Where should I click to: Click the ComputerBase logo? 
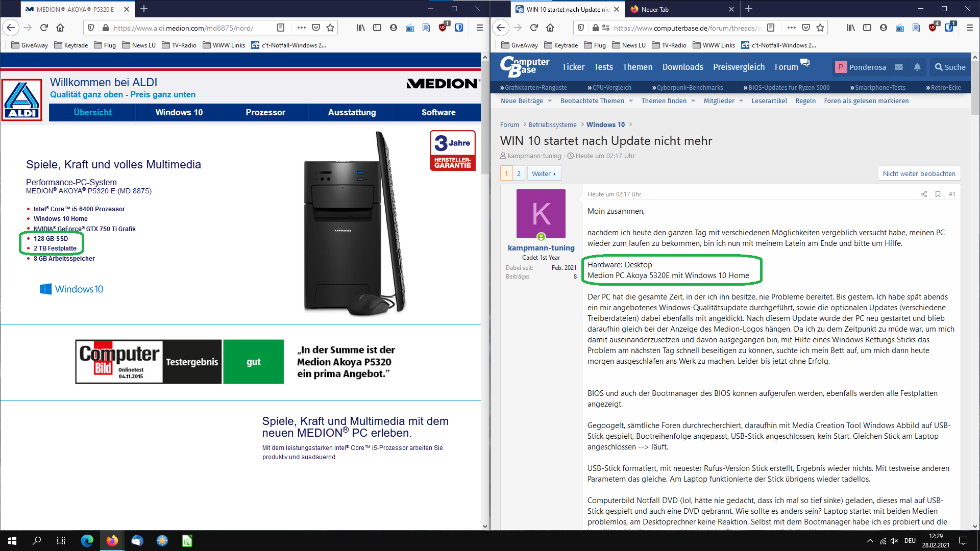(525, 66)
